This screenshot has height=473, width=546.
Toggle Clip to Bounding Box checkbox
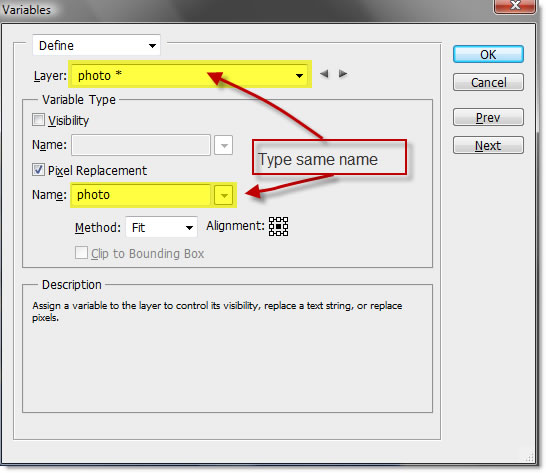pos(81,253)
